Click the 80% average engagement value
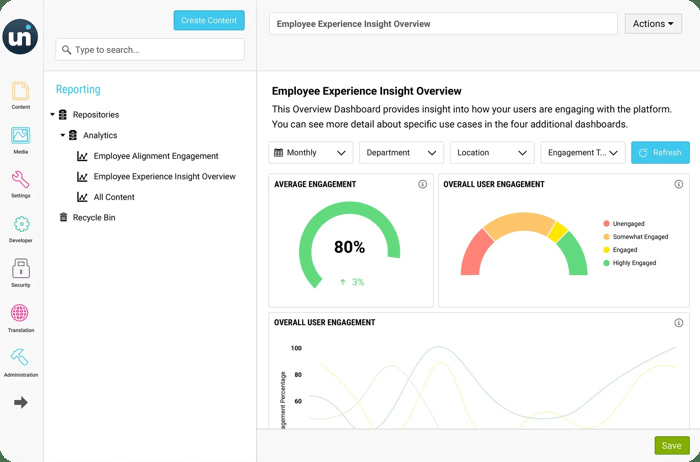Viewport: 700px width, 462px height. click(x=350, y=247)
